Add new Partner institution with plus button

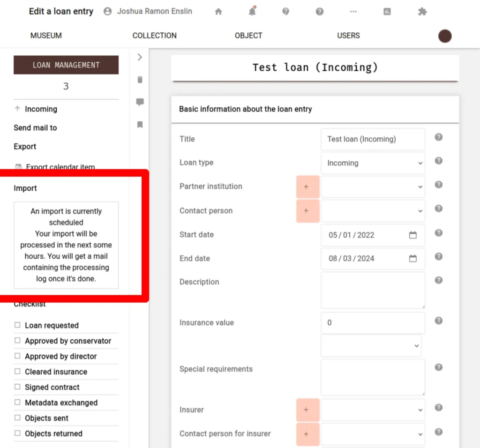[307, 187]
